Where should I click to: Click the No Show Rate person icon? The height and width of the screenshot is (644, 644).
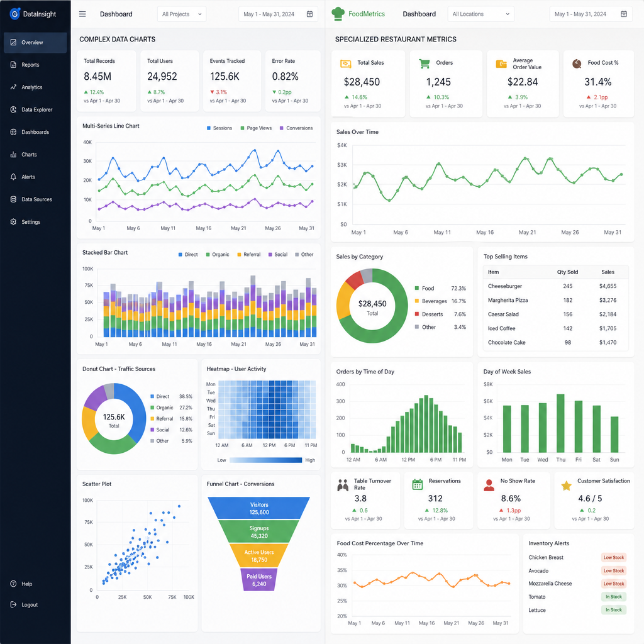[x=489, y=485]
